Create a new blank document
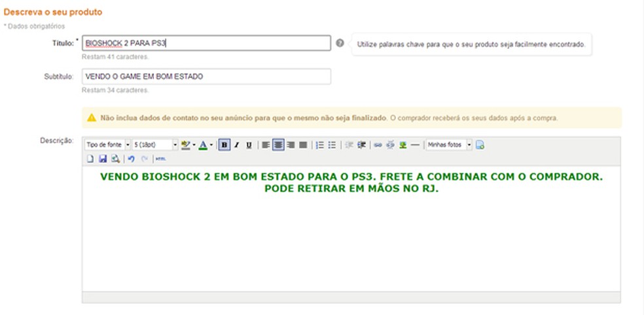The height and width of the screenshot is (315, 644). (x=90, y=159)
